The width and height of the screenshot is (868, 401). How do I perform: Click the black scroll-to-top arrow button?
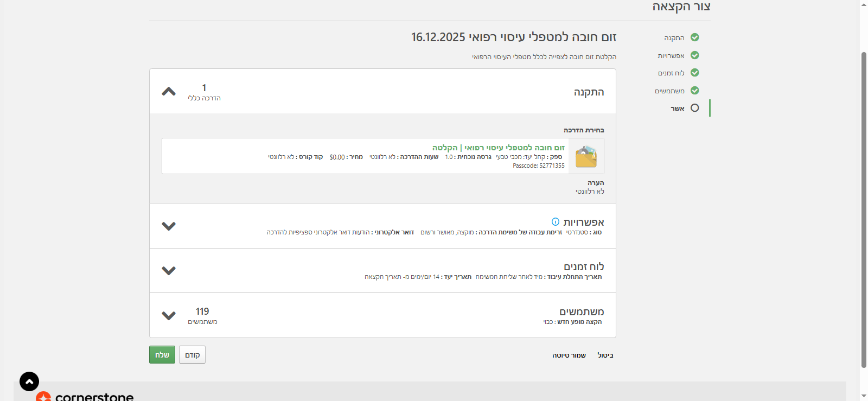(29, 381)
